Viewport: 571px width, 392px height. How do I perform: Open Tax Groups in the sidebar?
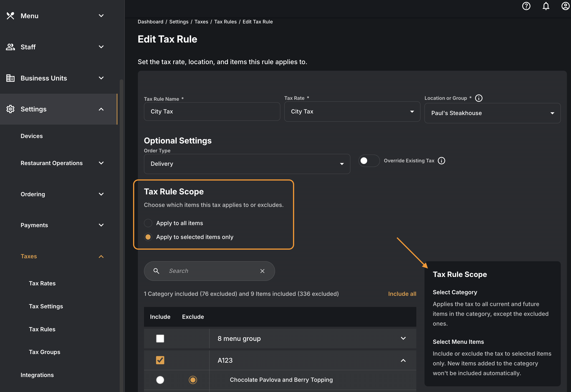coord(44,352)
